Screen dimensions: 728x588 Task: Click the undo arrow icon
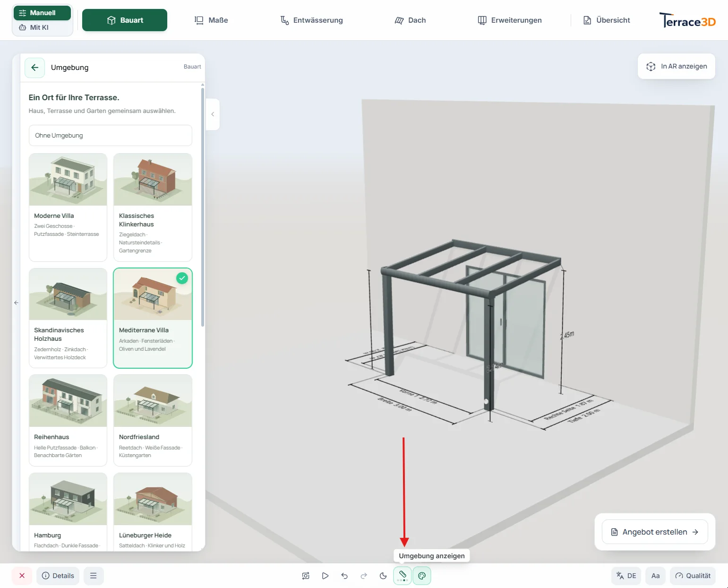(x=344, y=576)
